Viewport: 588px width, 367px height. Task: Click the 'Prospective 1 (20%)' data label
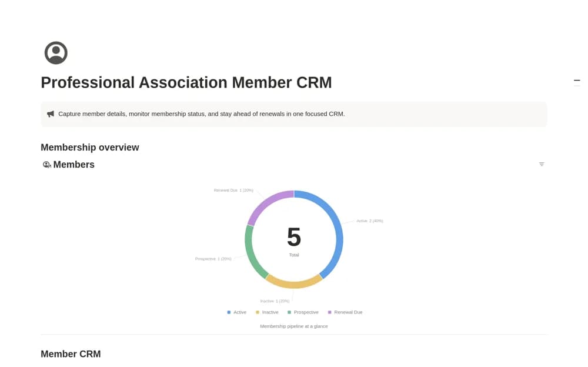pos(213,259)
